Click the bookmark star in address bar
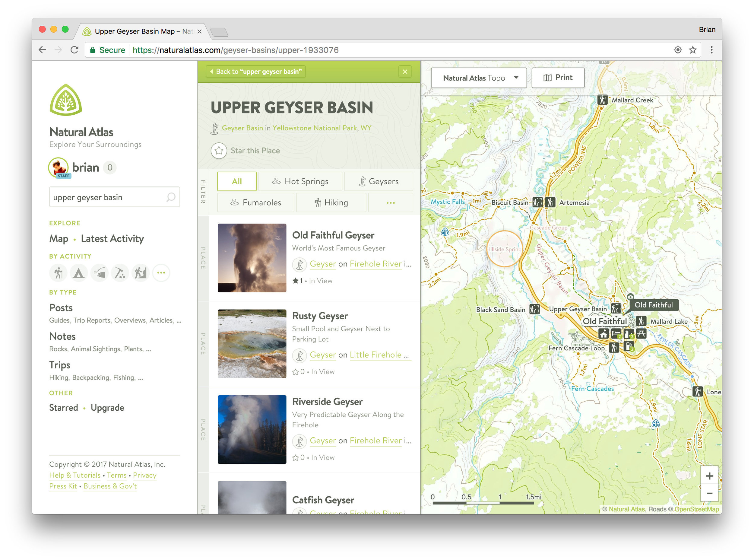This screenshot has width=754, height=560. click(693, 50)
